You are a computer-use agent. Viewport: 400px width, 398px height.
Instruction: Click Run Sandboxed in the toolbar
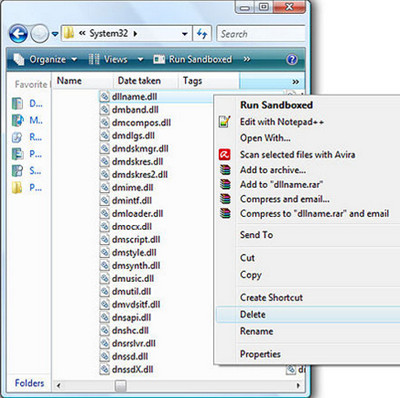(x=192, y=60)
